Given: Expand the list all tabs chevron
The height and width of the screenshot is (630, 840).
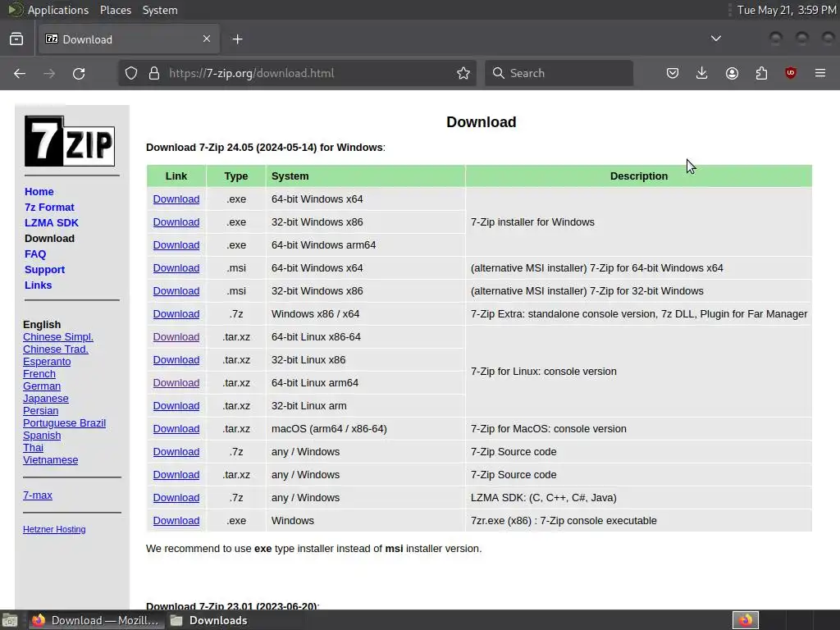Looking at the screenshot, I should (x=715, y=39).
